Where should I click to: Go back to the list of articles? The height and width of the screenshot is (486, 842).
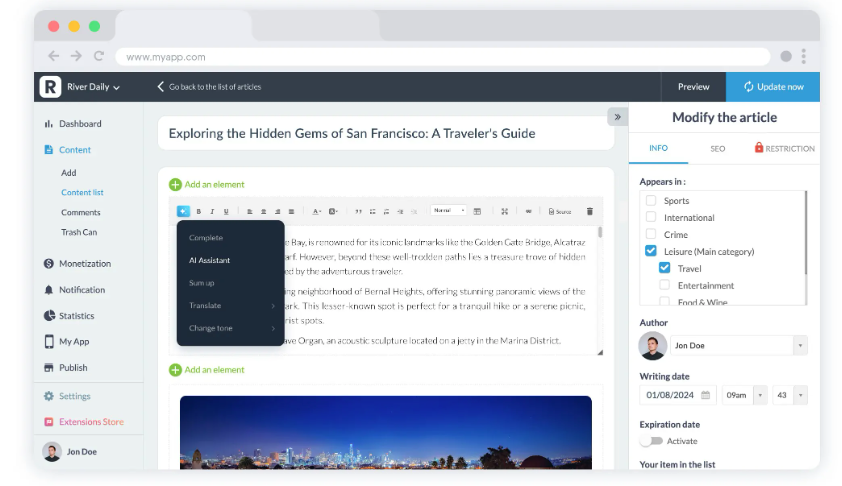click(x=209, y=87)
